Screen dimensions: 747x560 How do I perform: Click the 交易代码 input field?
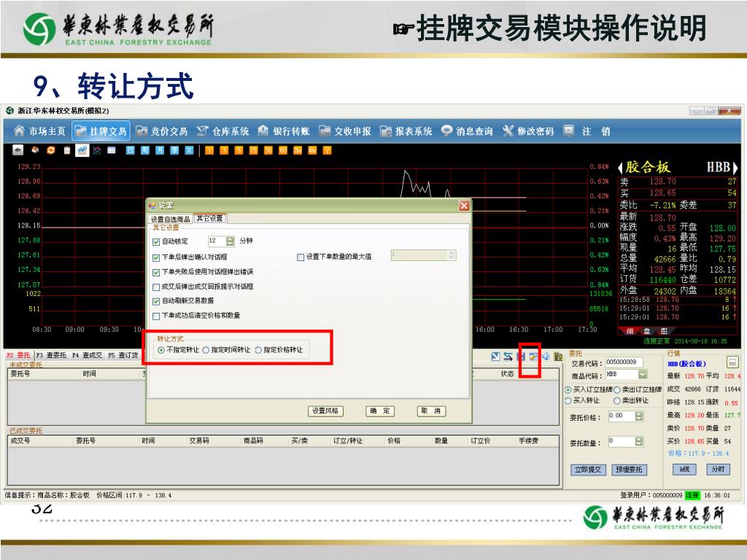pos(624,362)
